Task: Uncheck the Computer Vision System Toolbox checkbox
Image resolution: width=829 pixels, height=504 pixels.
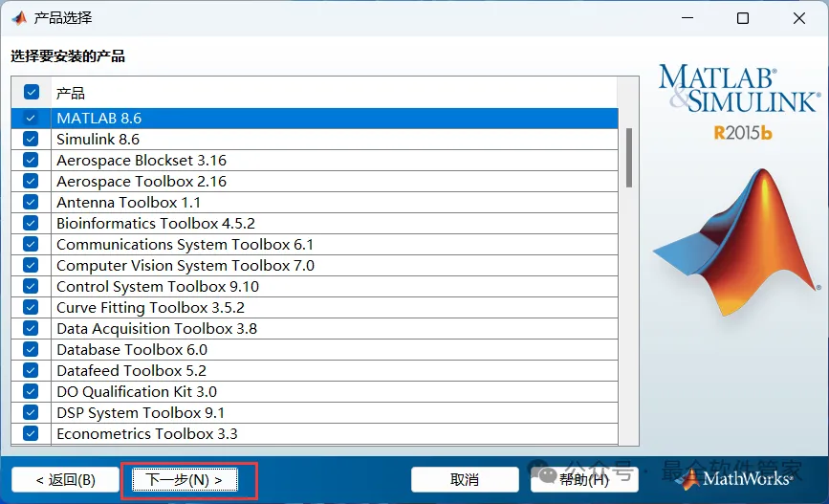Action: coord(31,265)
